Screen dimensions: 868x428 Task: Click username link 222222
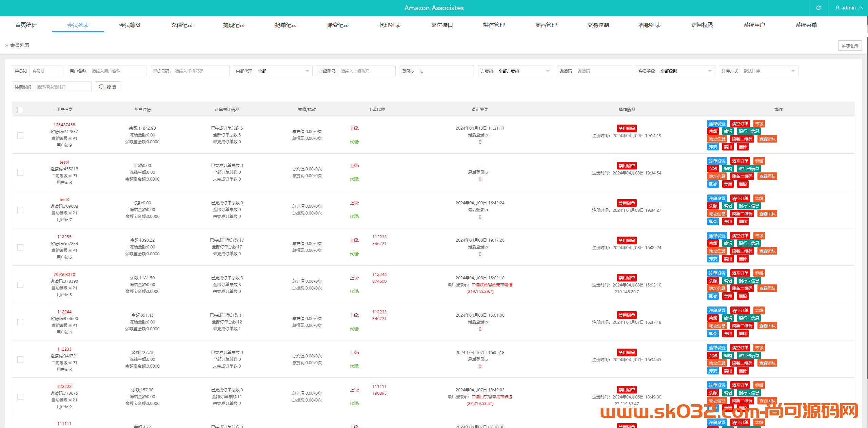[64, 386]
